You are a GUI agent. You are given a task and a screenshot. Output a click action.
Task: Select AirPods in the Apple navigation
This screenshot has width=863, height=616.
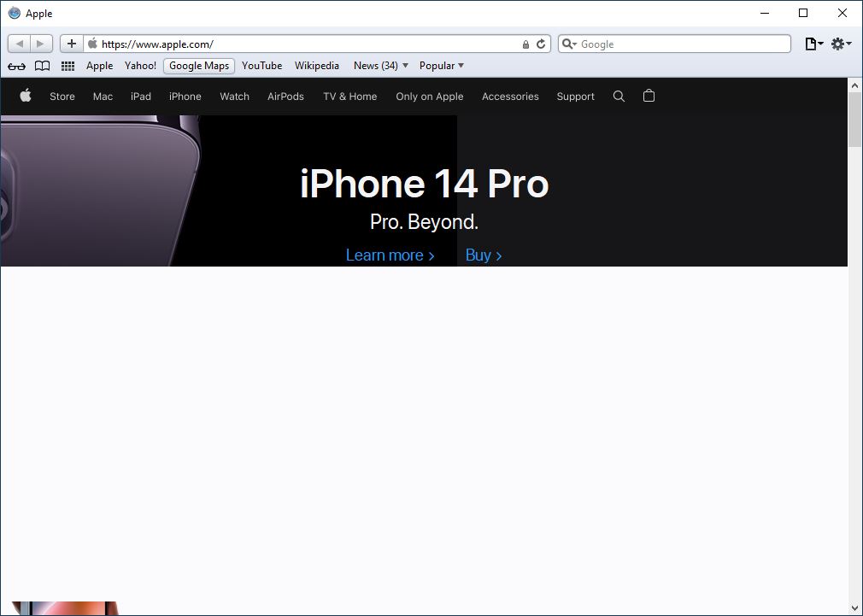pos(285,97)
